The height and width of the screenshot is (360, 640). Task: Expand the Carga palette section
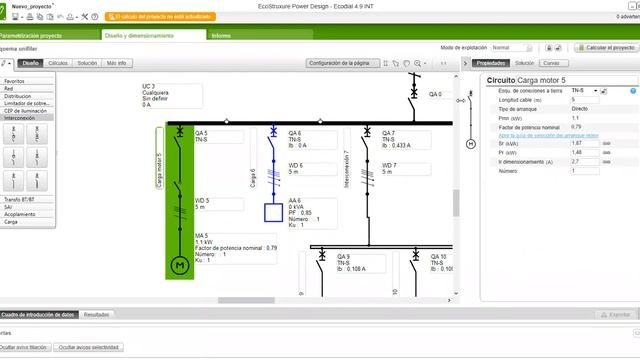pos(27,222)
